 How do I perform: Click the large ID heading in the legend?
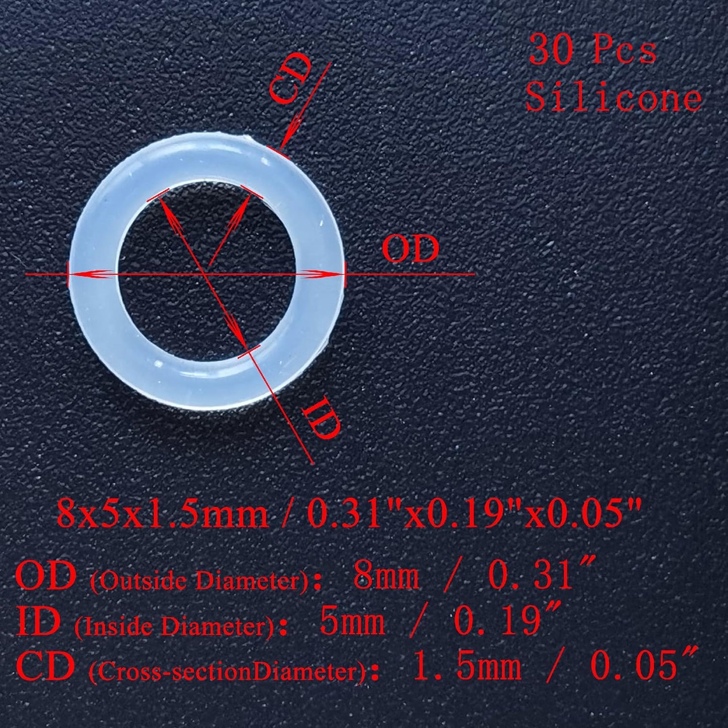tap(38, 622)
